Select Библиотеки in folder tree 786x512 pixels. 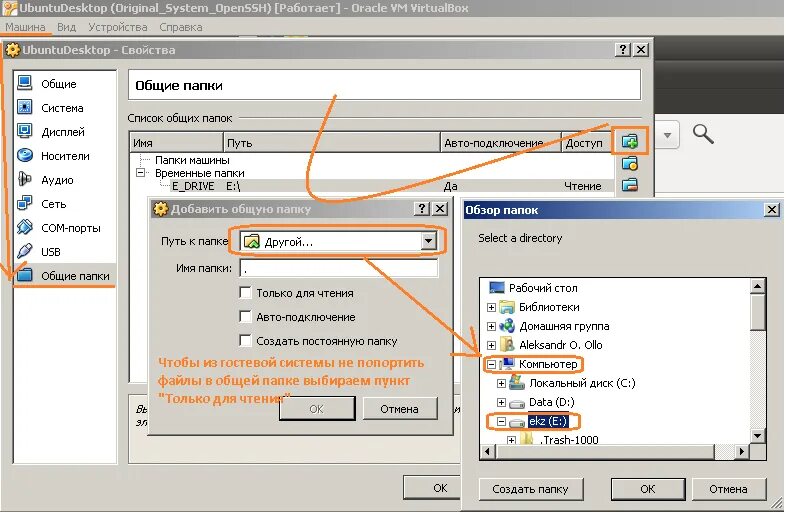(549, 307)
